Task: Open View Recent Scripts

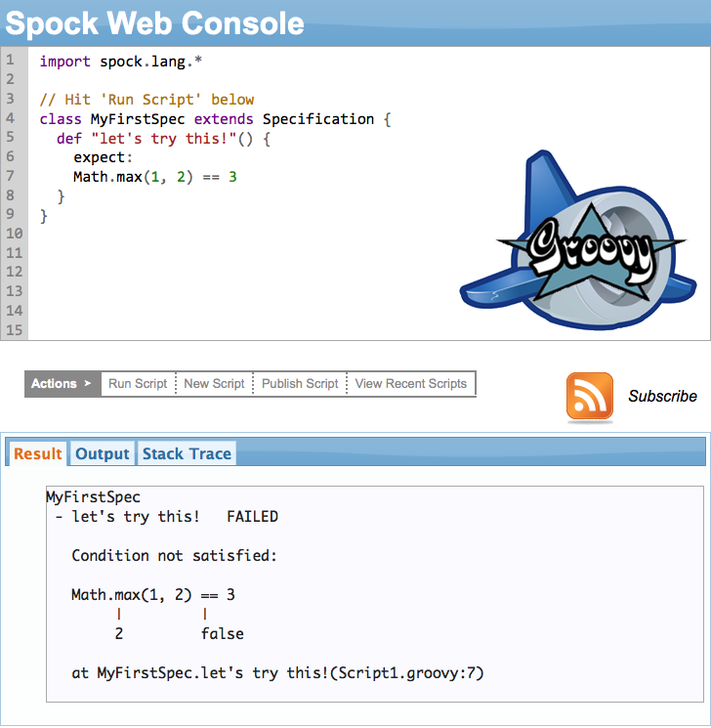Action: (411, 383)
